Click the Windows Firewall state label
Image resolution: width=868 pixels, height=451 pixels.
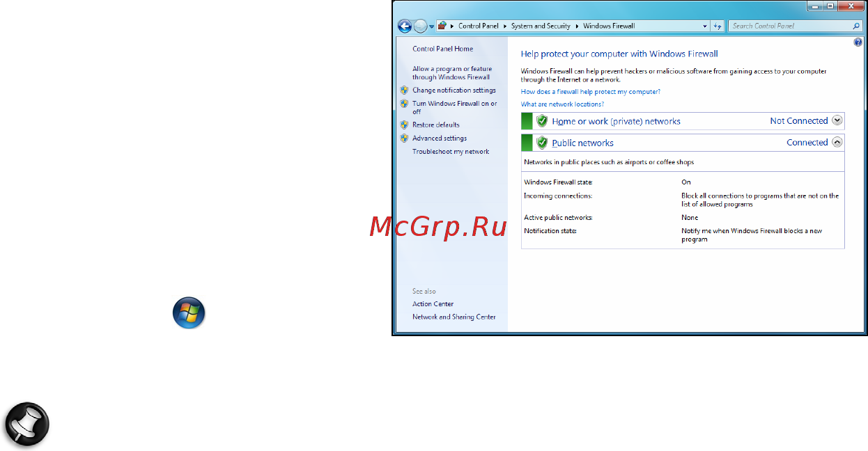click(x=558, y=182)
